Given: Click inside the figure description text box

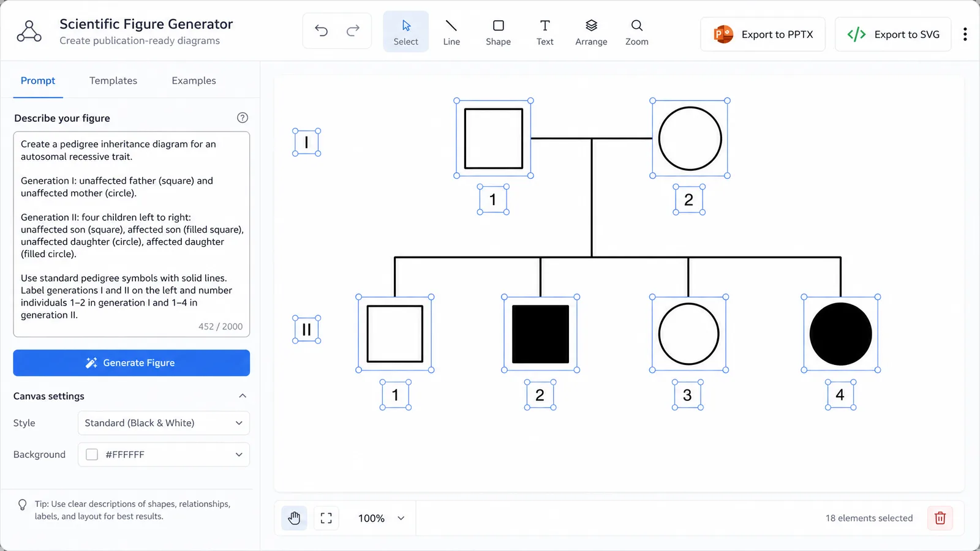Looking at the screenshot, I should [132, 234].
